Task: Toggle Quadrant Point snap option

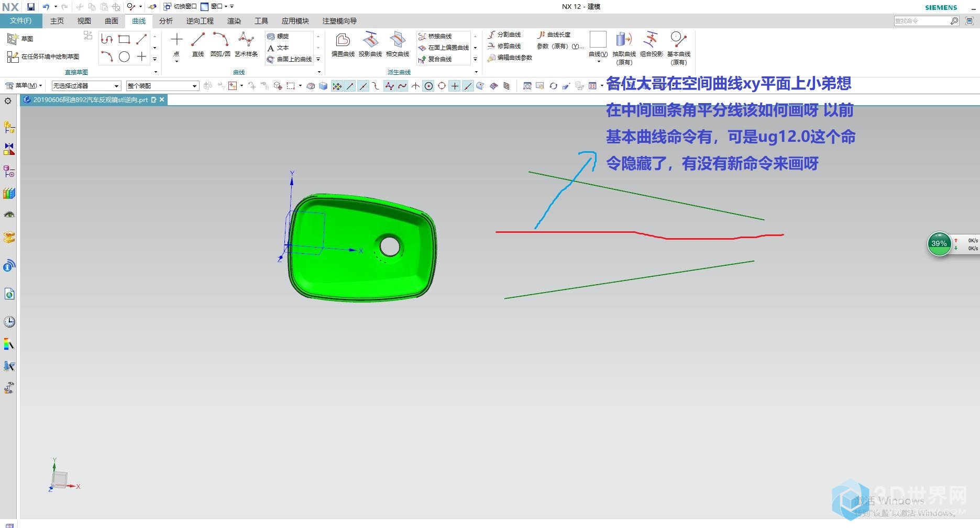Action: click(x=442, y=86)
